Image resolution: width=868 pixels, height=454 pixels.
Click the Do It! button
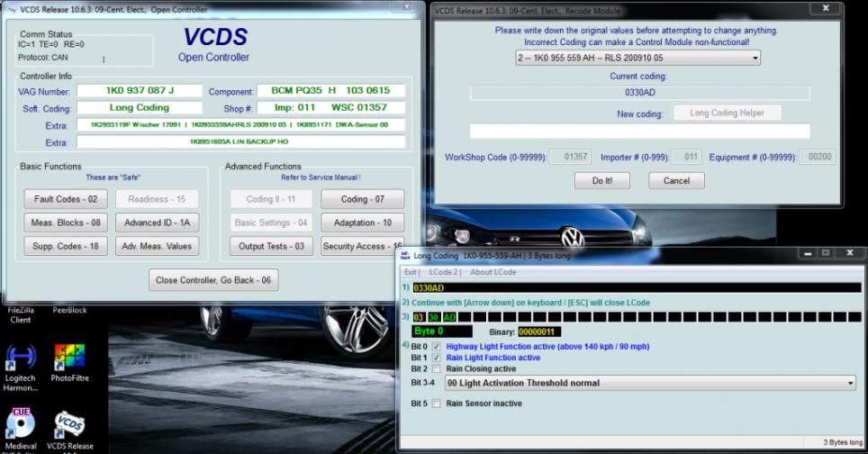point(602,180)
